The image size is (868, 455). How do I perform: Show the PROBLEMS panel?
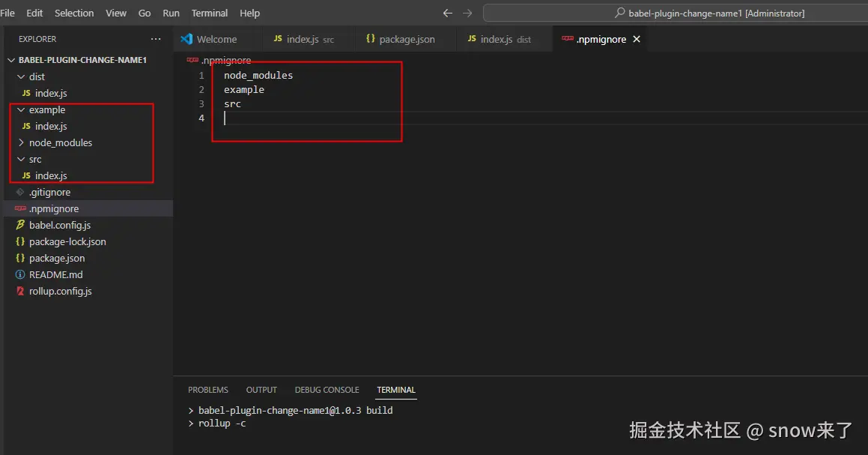(x=208, y=390)
